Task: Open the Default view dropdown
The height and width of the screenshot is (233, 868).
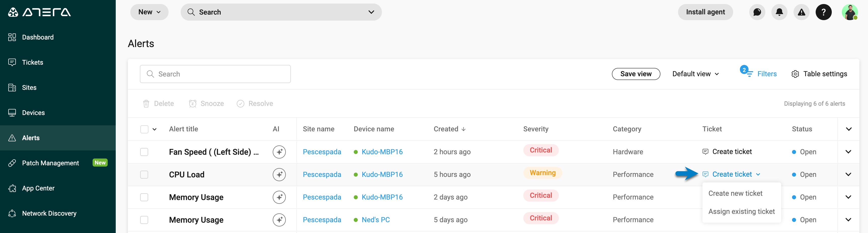Action: point(695,74)
